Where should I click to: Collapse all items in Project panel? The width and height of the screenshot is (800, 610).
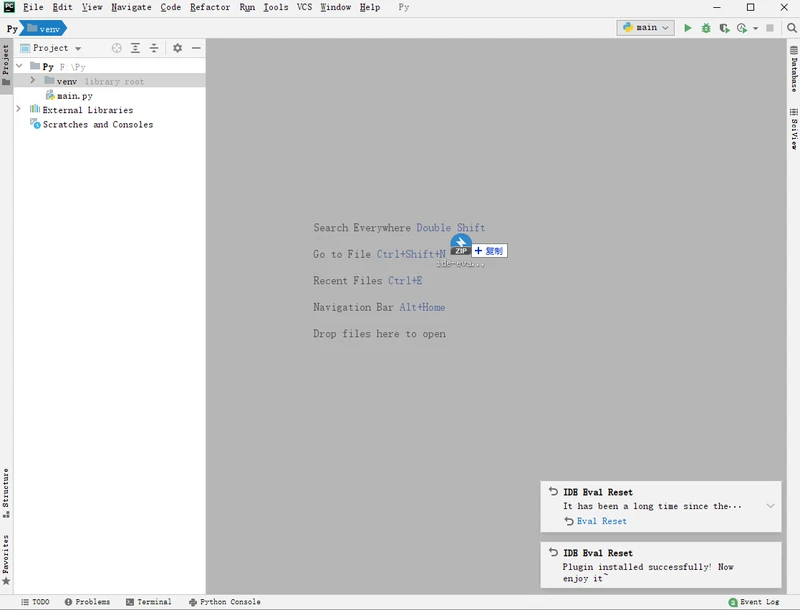(154, 48)
